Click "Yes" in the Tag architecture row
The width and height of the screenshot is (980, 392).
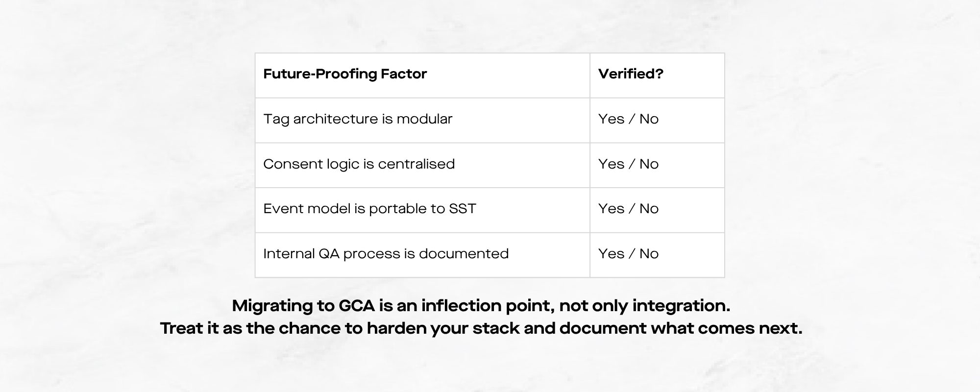[x=611, y=119]
